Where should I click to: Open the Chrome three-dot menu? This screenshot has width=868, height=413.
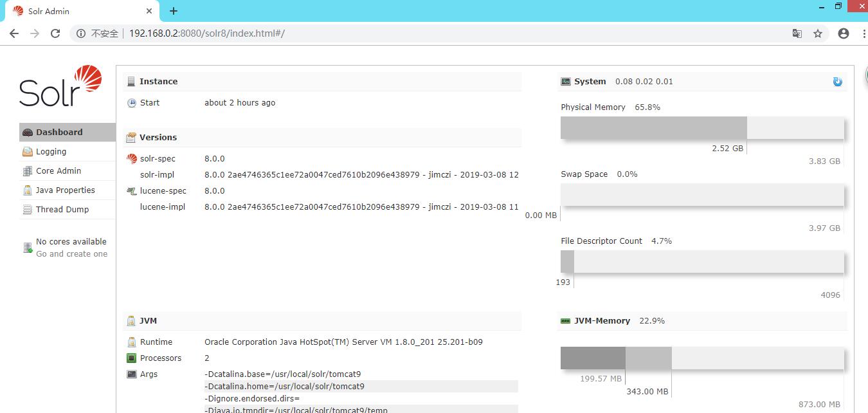(863, 33)
